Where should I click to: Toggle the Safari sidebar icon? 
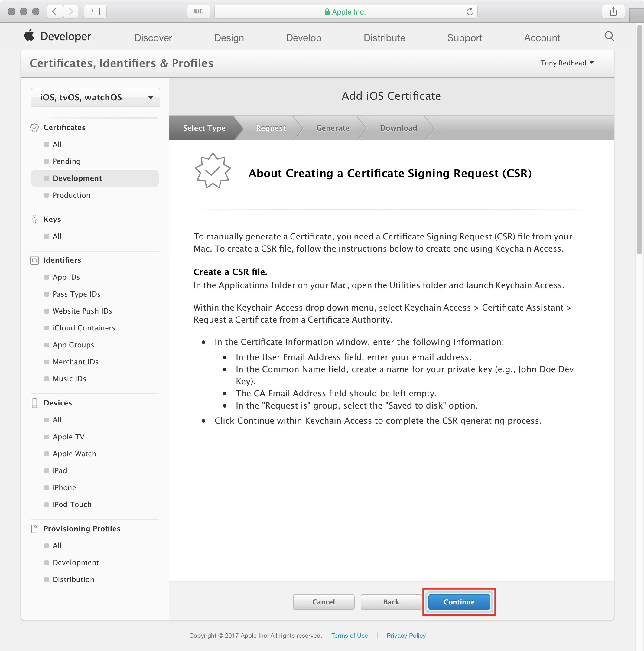[95, 12]
